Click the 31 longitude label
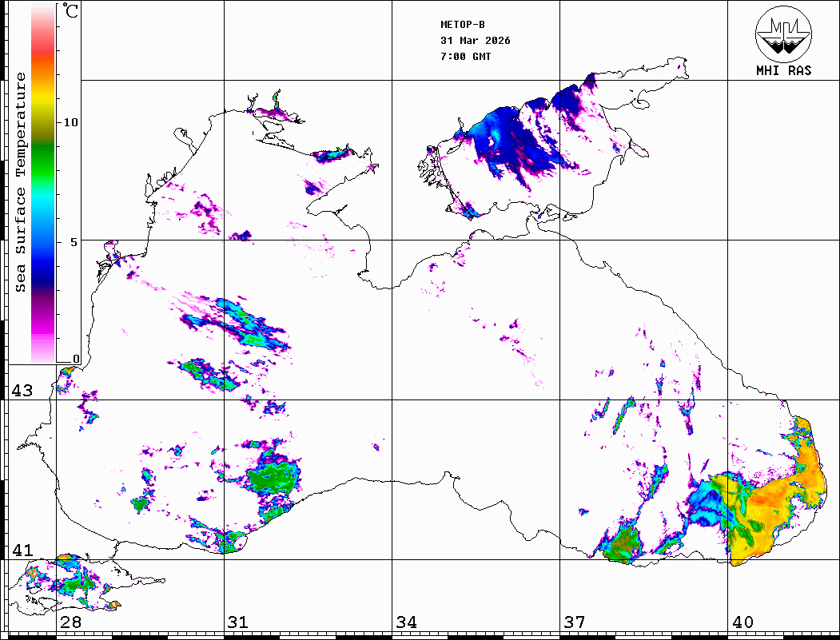The image size is (840, 640). [237, 622]
